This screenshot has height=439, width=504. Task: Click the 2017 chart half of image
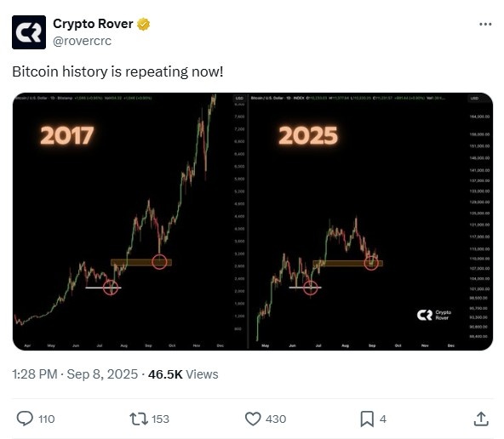click(x=130, y=221)
